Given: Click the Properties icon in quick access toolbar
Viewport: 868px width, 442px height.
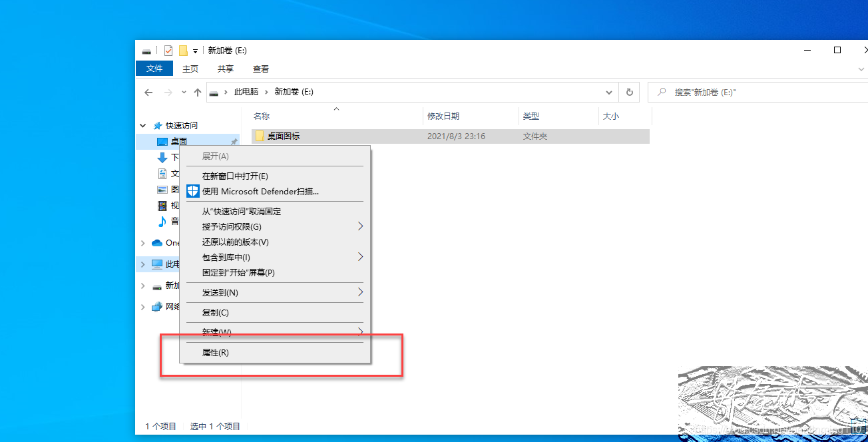Looking at the screenshot, I should (x=168, y=51).
